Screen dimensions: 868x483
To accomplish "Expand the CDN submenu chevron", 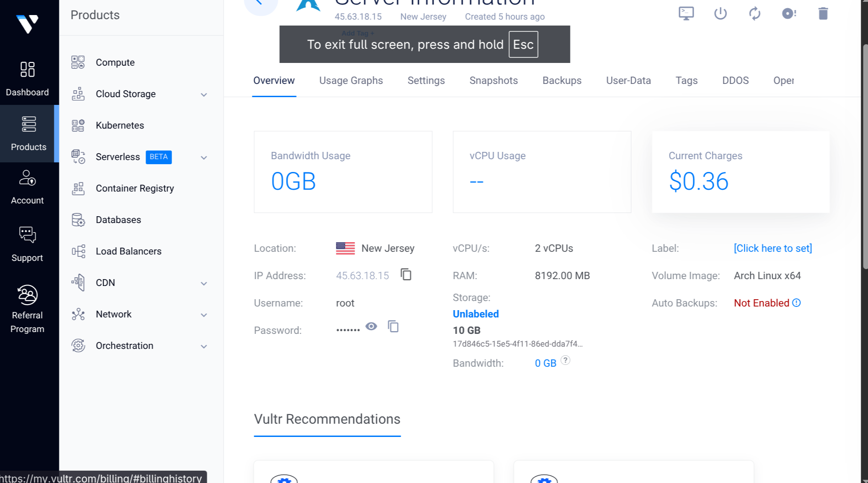I will pyautogui.click(x=204, y=284).
